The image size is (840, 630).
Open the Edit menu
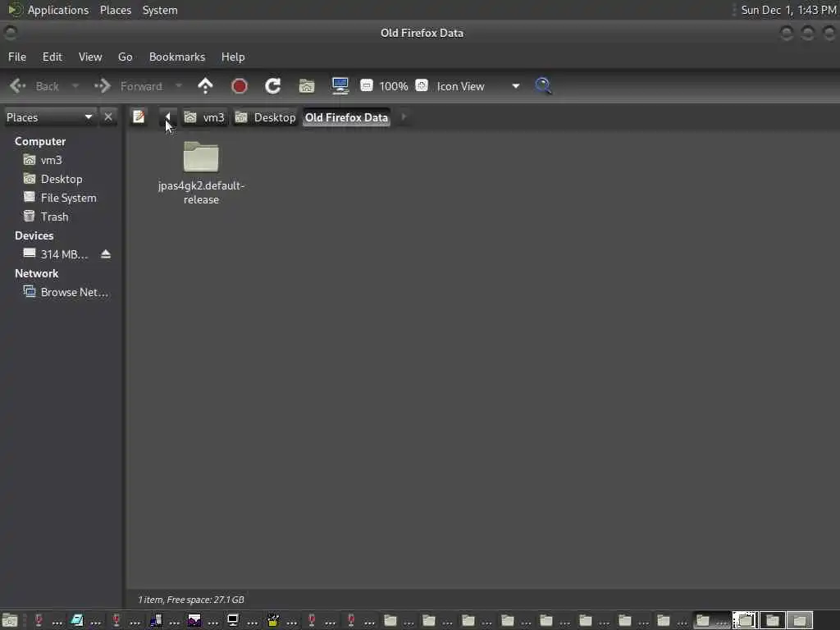[x=52, y=57]
